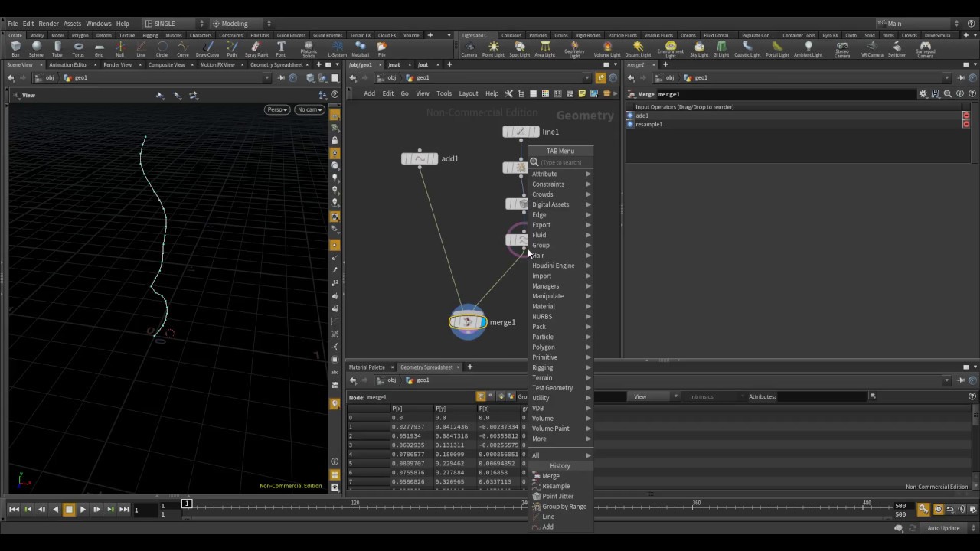Add a Gamepad Camera from the shelf
The height and width of the screenshot is (551, 980).
[925, 51]
